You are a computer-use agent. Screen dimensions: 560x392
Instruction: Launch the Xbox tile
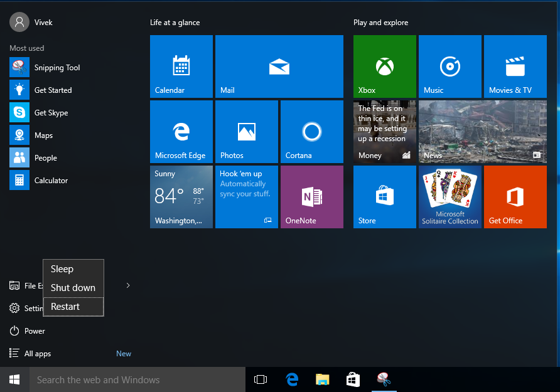(x=385, y=66)
